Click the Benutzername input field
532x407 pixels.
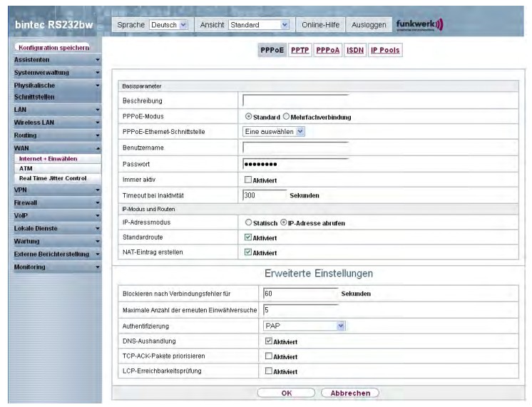295,148
